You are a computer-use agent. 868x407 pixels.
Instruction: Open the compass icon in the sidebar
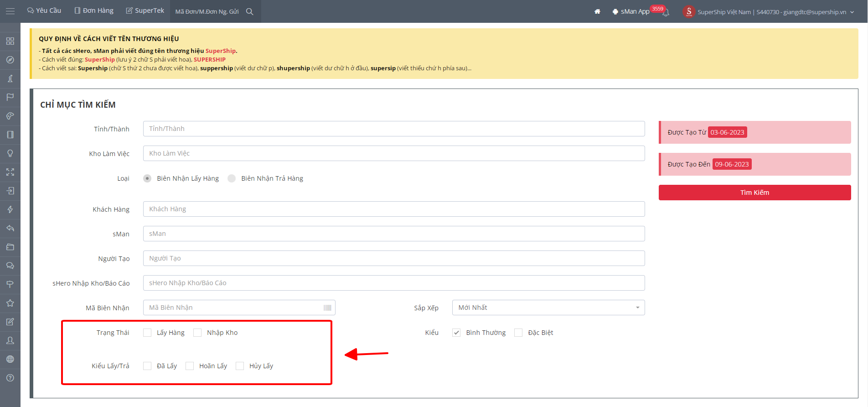click(10, 60)
